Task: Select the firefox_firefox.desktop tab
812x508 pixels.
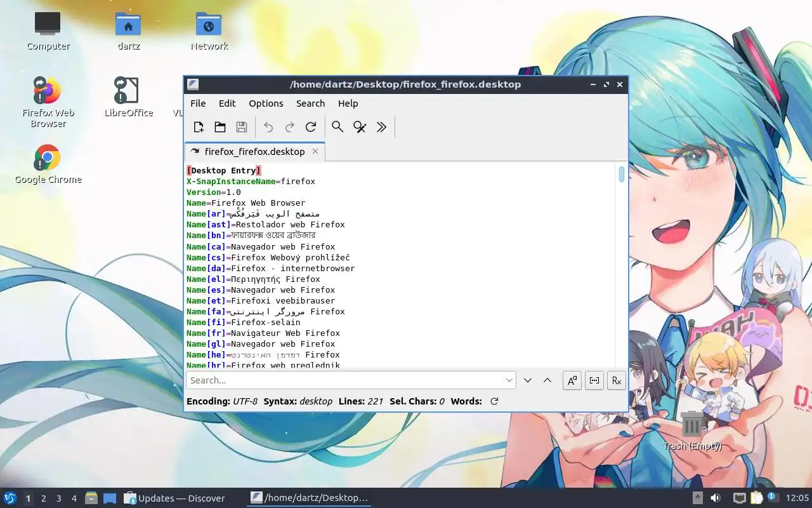Action: pos(254,151)
